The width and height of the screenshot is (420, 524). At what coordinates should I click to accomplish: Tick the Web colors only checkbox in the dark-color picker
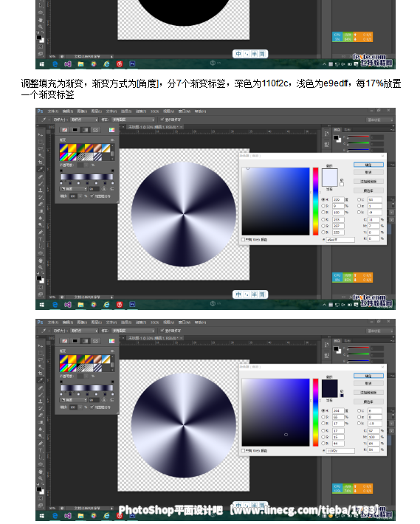[243, 451]
